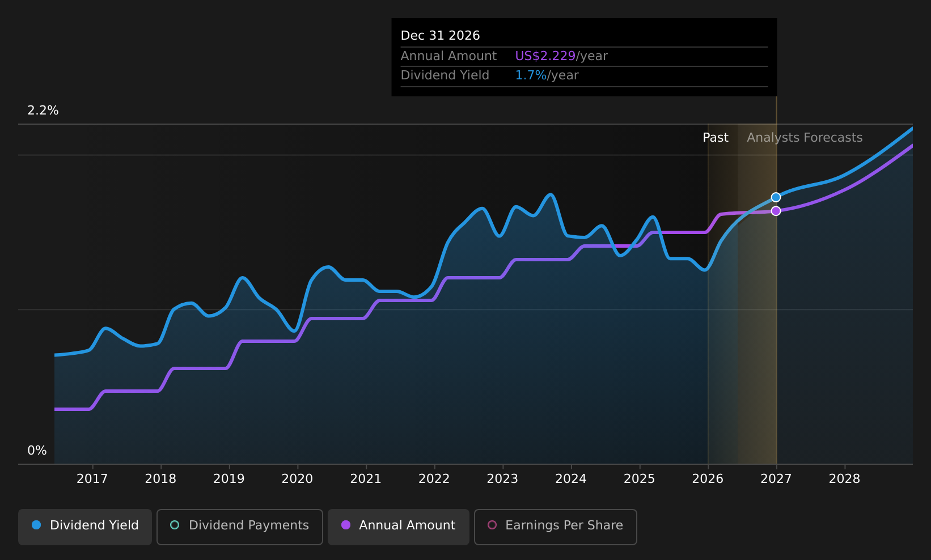931x560 pixels.
Task: Click the tooltip Annual Amount label
Action: pos(448,56)
